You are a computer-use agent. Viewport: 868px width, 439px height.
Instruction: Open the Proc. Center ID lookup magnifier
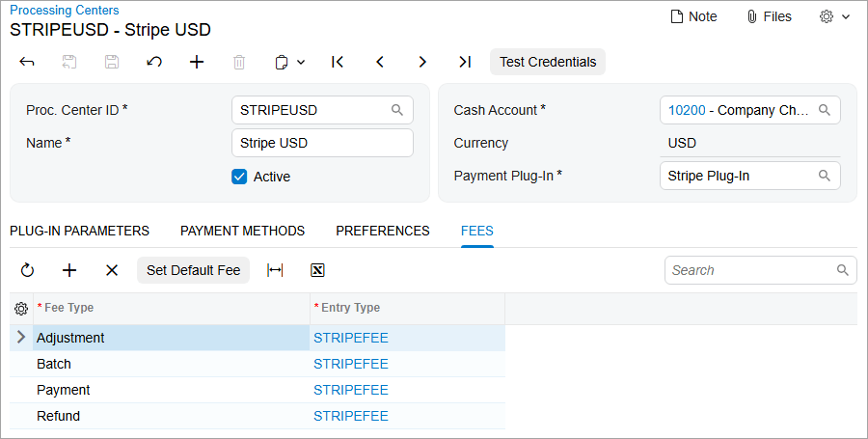coord(397,110)
